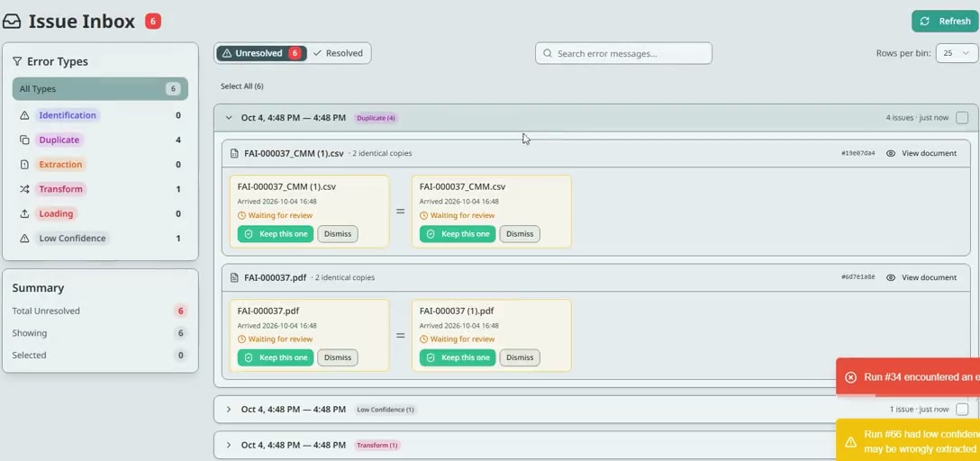
Task: Dismiss the FAI-000037.pdf copy
Action: point(338,357)
